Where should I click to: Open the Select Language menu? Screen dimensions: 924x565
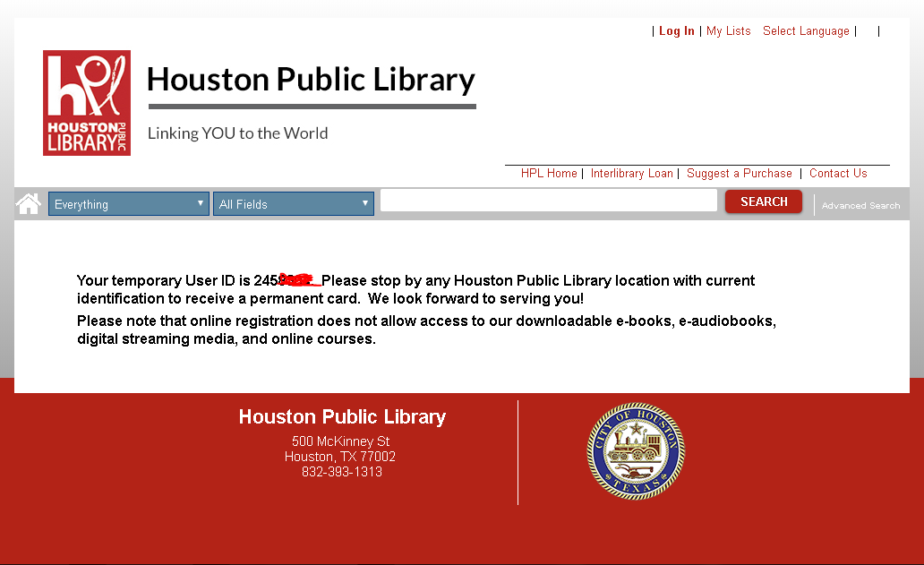[806, 31]
